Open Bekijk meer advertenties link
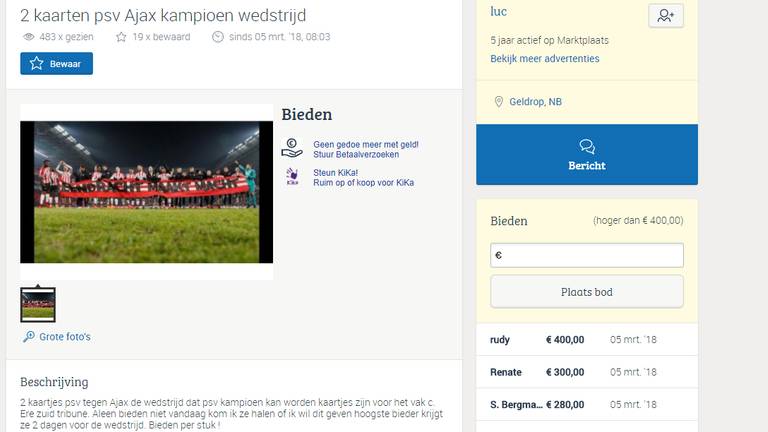Viewport: 768px width, 432px height. [x=545, y=59]
